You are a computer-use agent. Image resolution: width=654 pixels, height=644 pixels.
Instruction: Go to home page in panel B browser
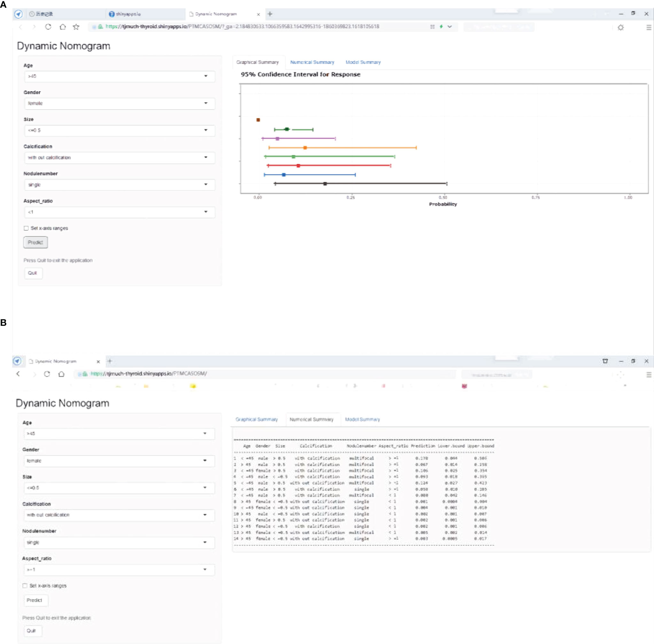[61, 374]
